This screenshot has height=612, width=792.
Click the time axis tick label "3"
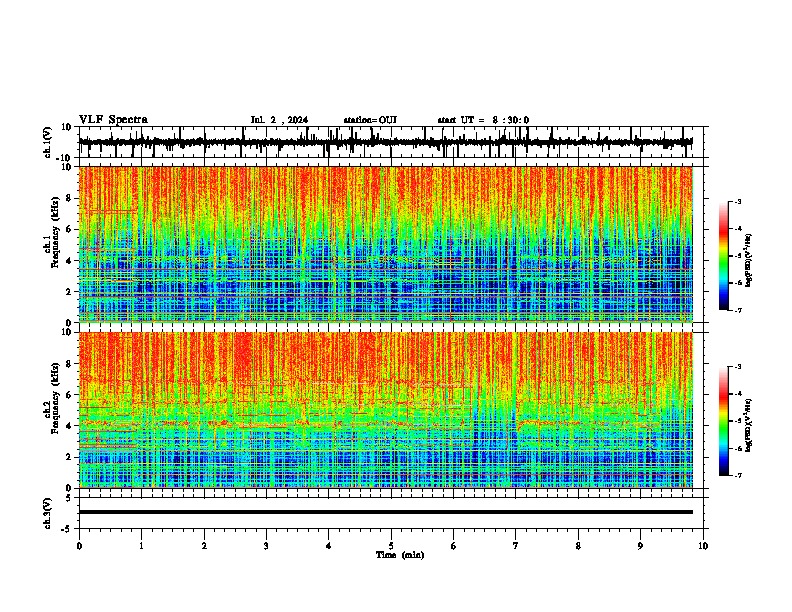[x=266, y=546]
